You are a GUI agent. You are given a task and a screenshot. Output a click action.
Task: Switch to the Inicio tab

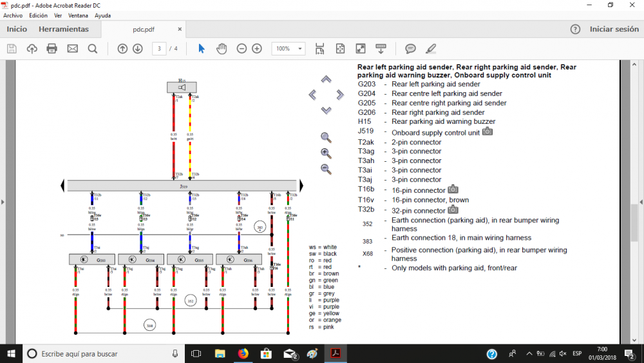[x=17, y=29]
